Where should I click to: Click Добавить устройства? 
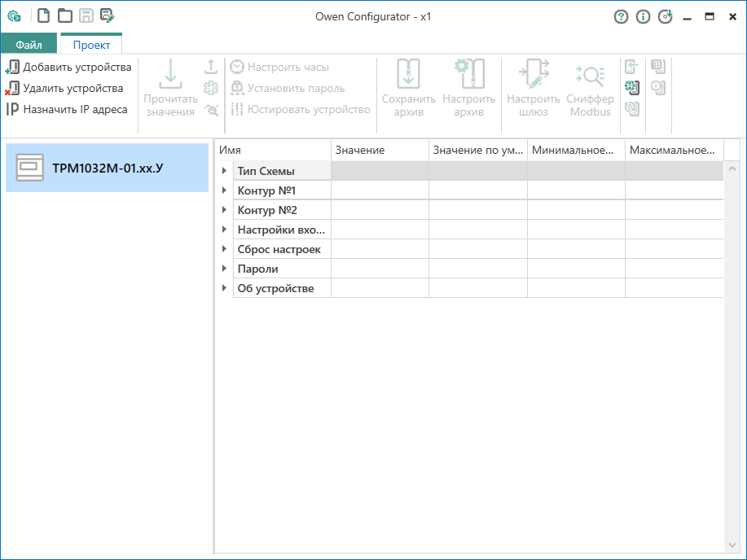click(x=69, y=68)
